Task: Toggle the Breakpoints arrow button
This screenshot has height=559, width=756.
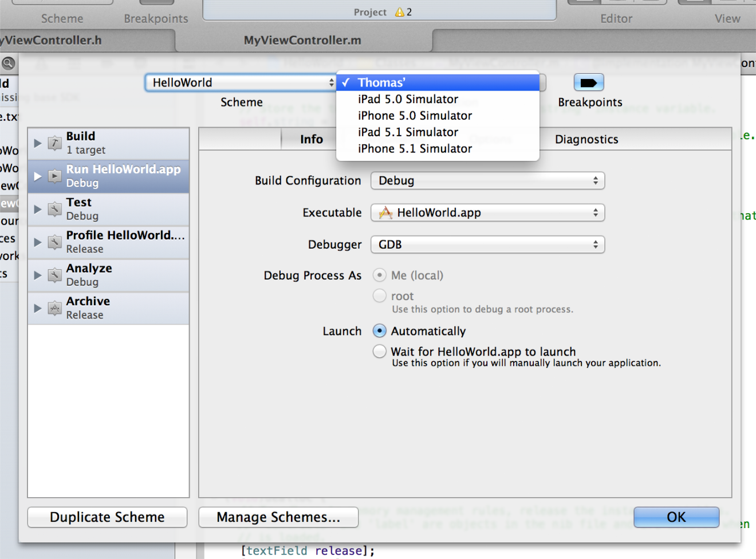Action: [x=589, y=83]
